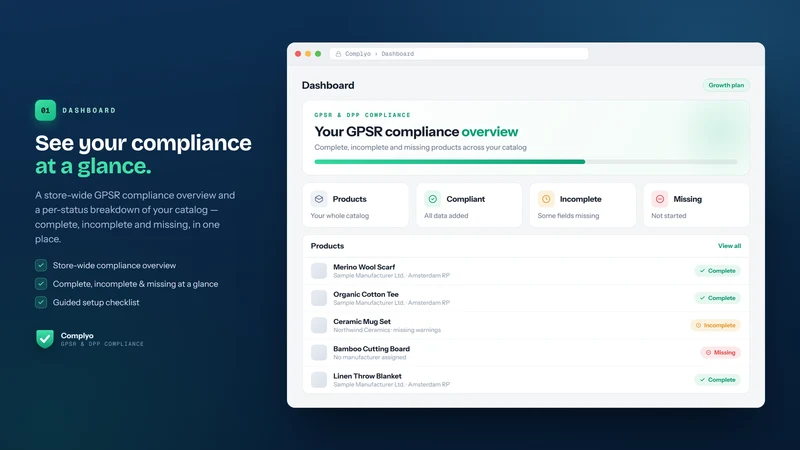
Task: Click the green maximize window button
Action: click(x=318, y=54)
